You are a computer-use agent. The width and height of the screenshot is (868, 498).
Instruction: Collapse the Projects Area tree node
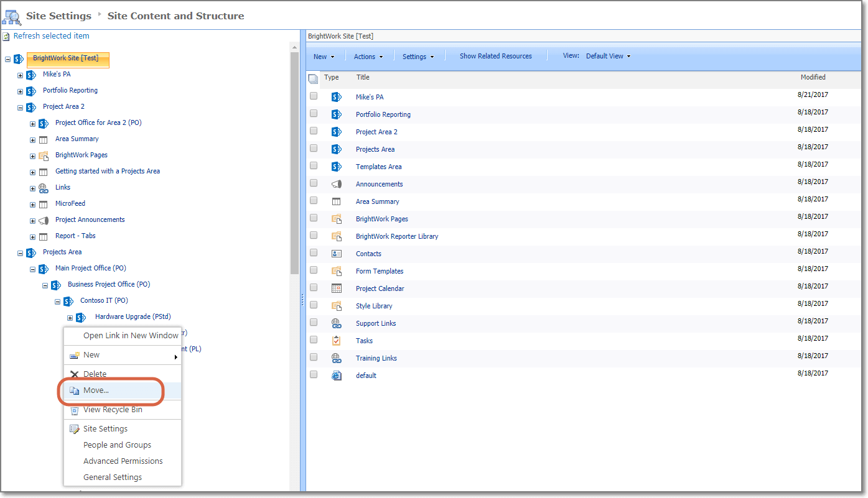click(20, 254)
